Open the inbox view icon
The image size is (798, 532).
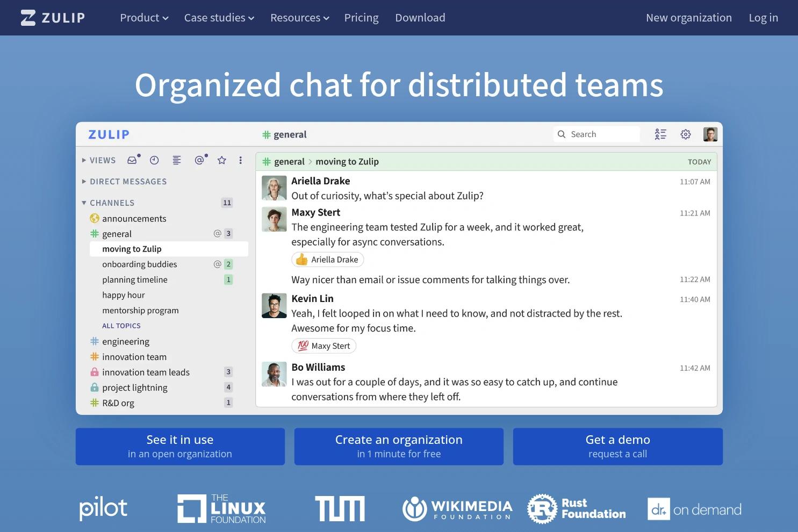(133, 160)
